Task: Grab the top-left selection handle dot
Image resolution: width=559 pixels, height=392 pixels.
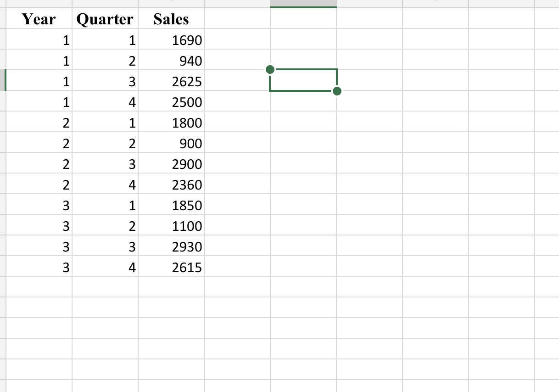Action: [x=270, y=69]
